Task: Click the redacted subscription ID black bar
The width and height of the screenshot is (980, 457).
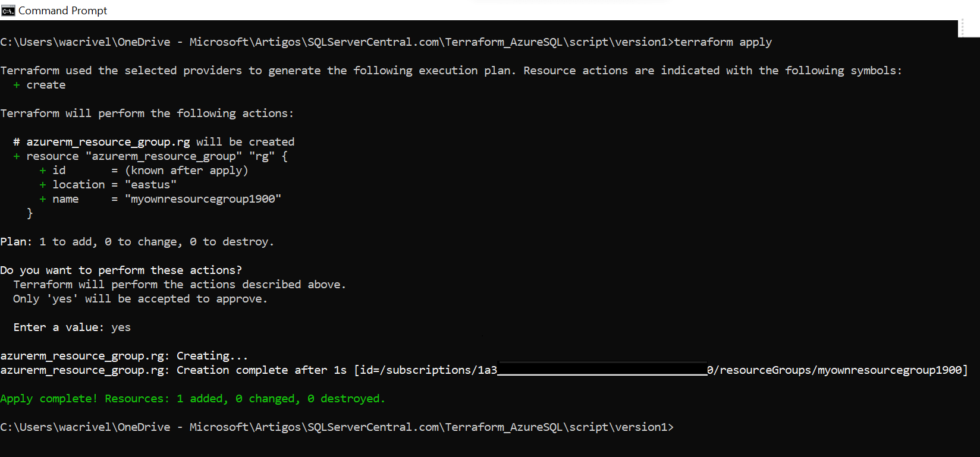Action: coord(602,369)
